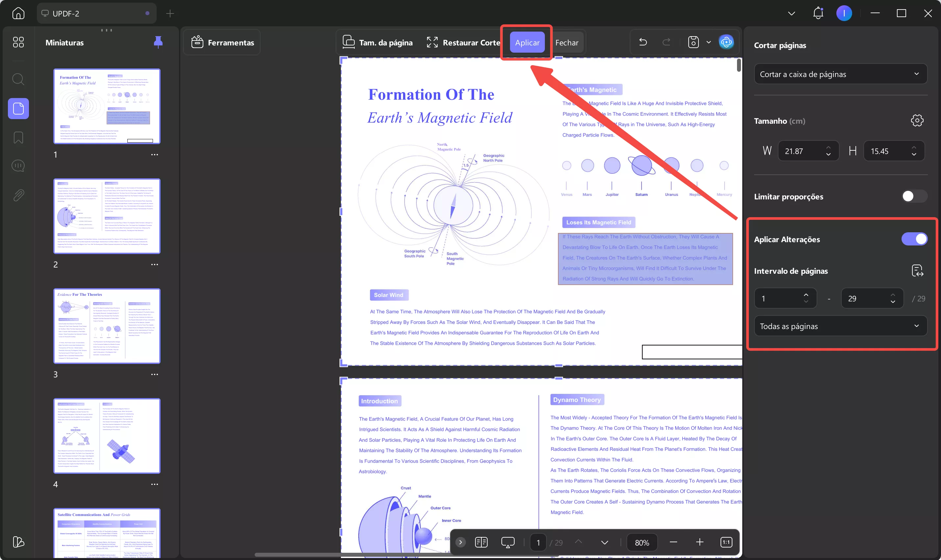This screenshot has height=560, width=941.
Task: Click the zoom in plus button
Action: pyautogui.click(x=699, y=542)
